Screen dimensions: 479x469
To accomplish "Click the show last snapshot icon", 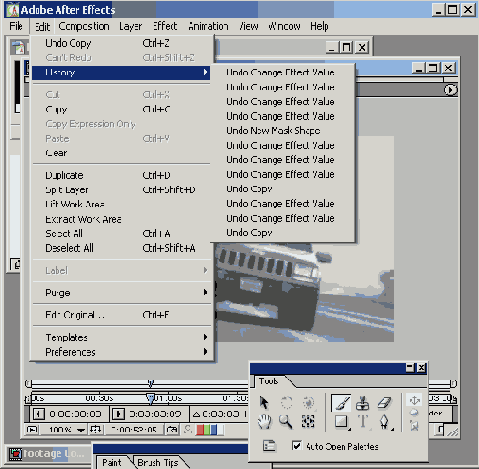I will [x=188, y=430].
